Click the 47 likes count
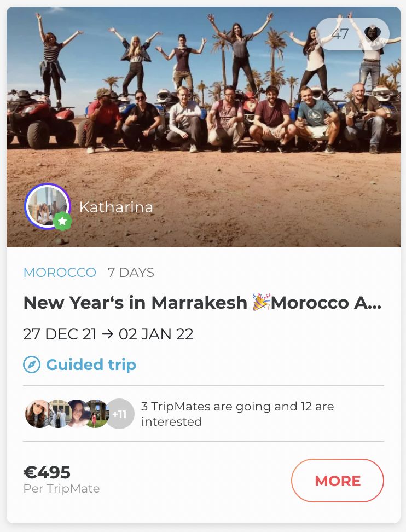 340,34
